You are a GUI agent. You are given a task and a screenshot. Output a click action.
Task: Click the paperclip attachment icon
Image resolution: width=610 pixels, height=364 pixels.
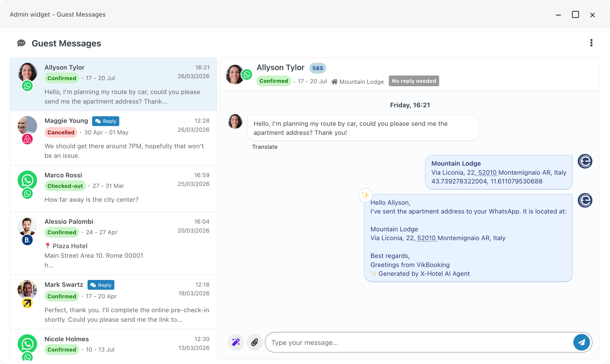pyautogui.click(x=254, y=342)
